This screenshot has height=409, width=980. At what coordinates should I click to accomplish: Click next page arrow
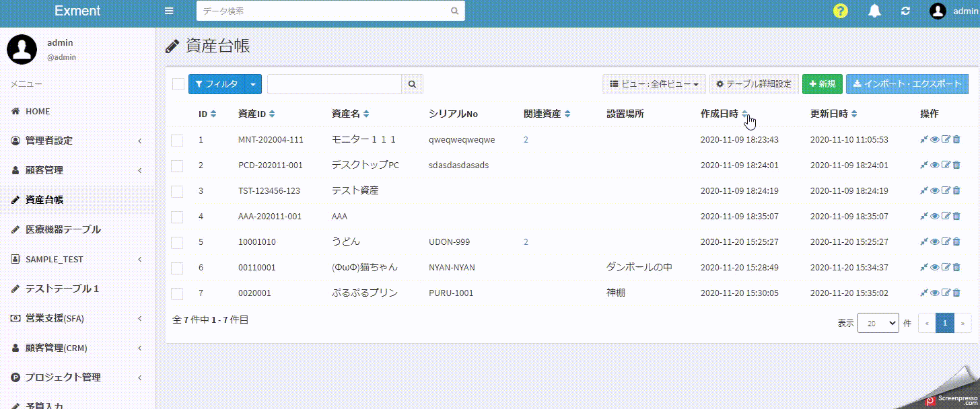963,323
